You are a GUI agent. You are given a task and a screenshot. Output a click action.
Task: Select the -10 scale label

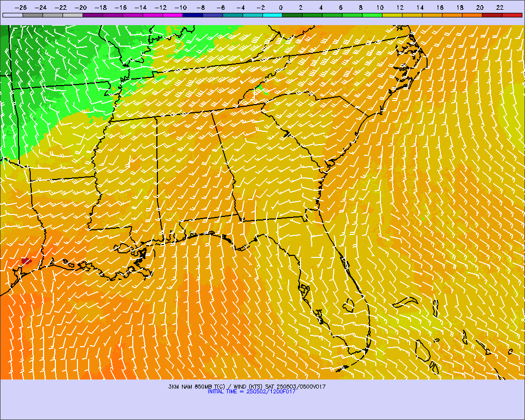coord(181,7)
